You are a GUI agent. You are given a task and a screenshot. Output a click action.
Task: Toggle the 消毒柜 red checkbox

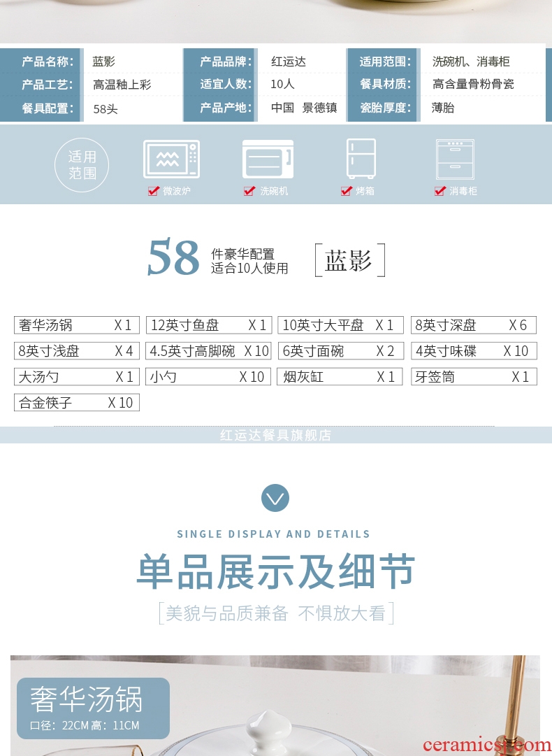point(440,191)
